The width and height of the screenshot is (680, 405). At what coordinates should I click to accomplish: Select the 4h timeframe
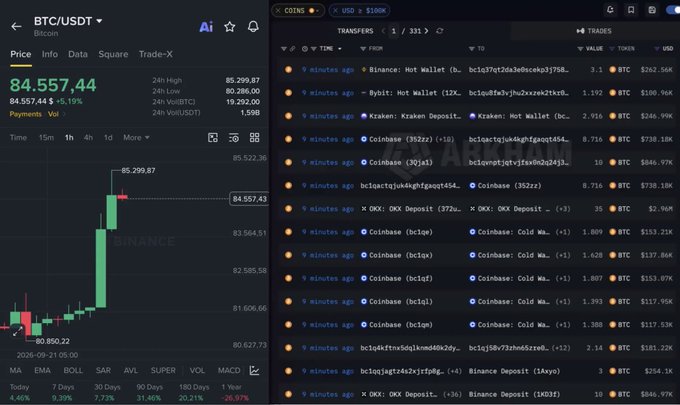[x=88, y=137]
